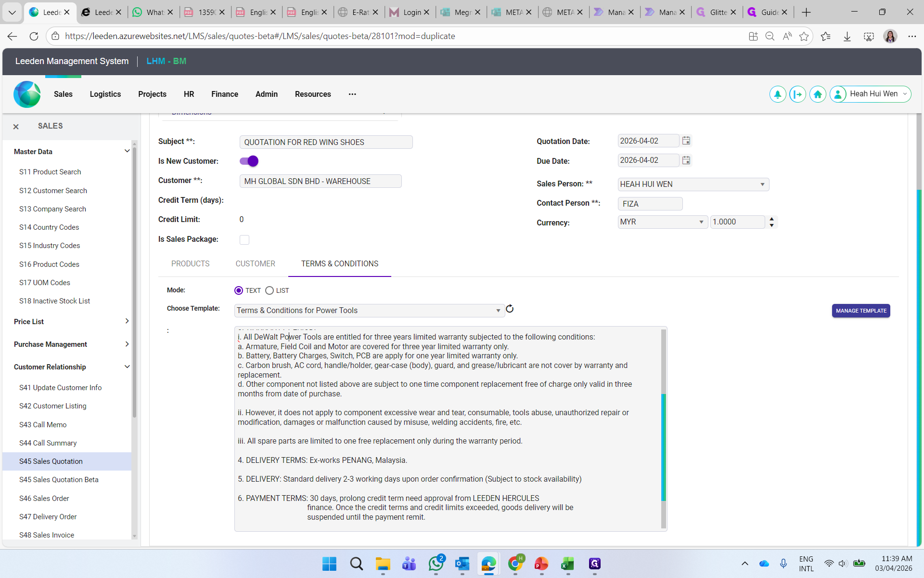Expand Price List section
924x578 pixels.
[x=127, y=321]
